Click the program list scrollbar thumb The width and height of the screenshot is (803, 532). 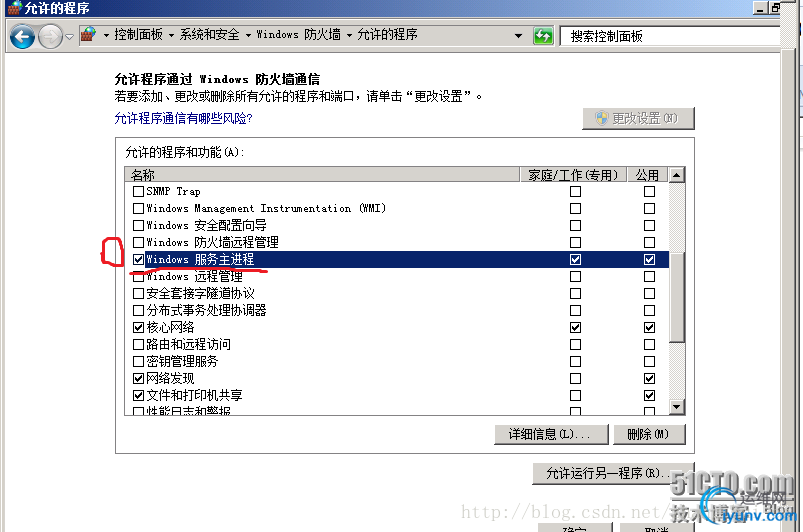coord(677,296)
